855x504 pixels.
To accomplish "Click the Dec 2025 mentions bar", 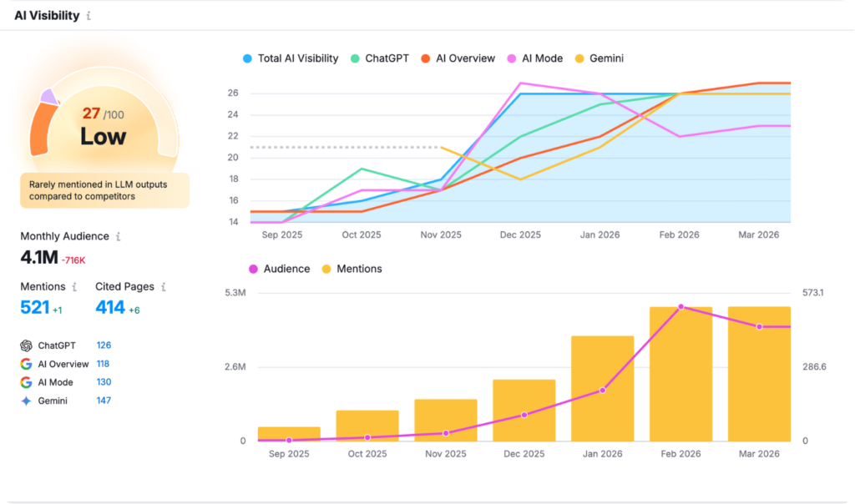I will pos(524,411).
